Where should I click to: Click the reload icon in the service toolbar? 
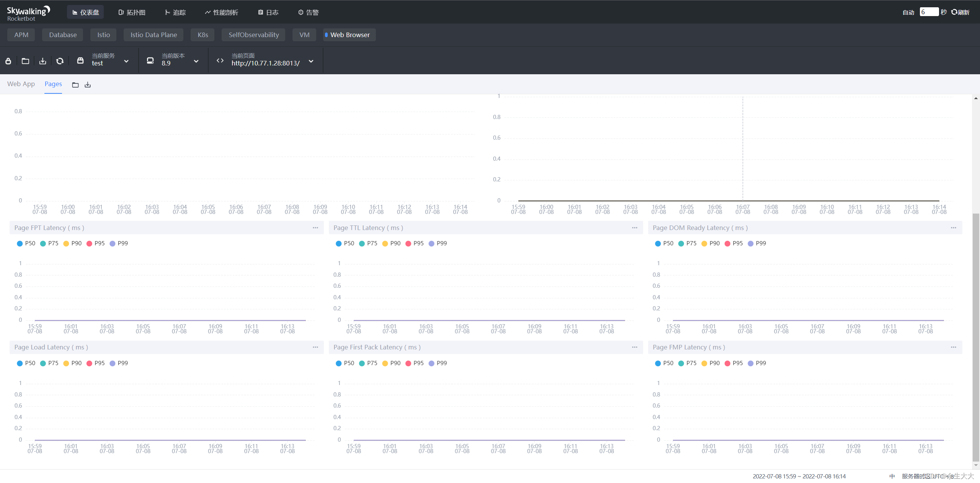point(60,61)
